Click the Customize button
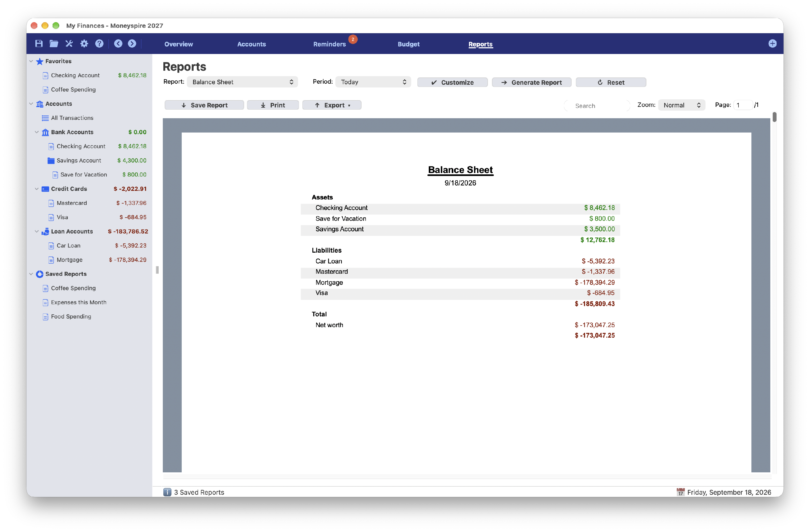 (x=452, y=82)
